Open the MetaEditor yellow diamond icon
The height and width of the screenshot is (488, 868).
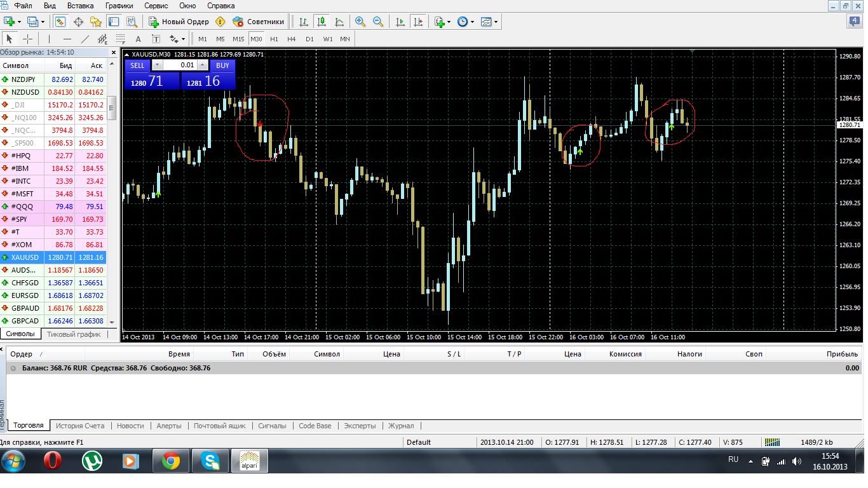coord(220,22)
